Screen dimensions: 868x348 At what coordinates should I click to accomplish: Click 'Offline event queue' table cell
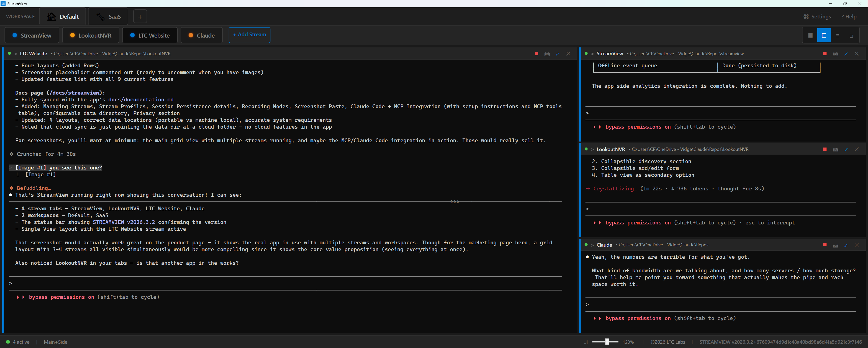click(x=627, y=66)
